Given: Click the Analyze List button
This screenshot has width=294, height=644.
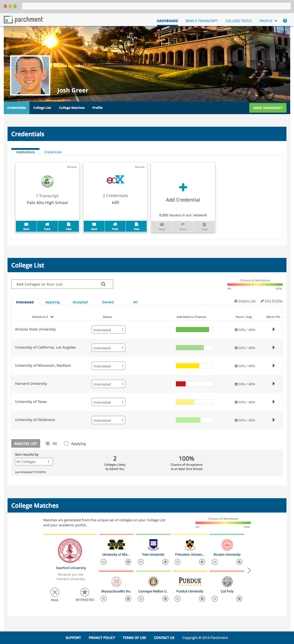Looking at the screenshot, I should [26, 443].
